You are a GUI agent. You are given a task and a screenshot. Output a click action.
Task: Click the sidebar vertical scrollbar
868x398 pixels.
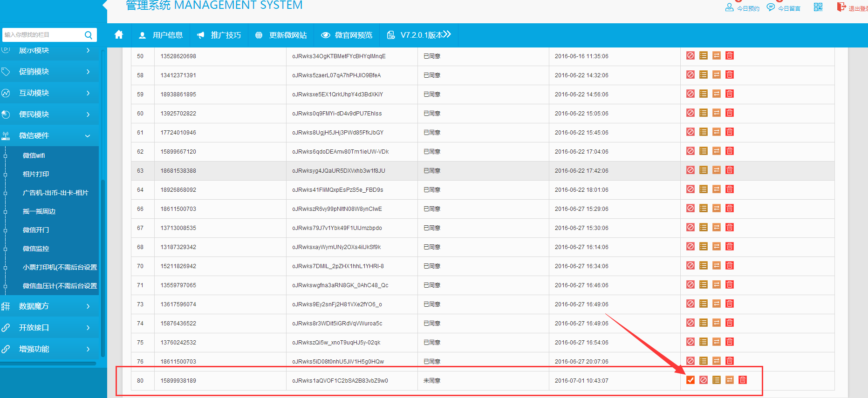click(x=103, y=268)
